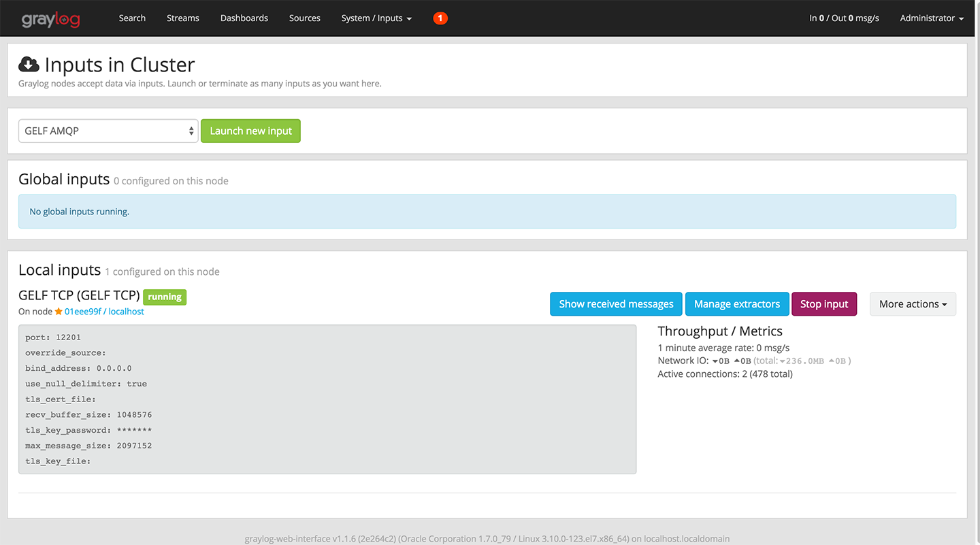This screenshot has width=980, height=545.
Task: Navigate to Sources
Action: tap(305, 18)
